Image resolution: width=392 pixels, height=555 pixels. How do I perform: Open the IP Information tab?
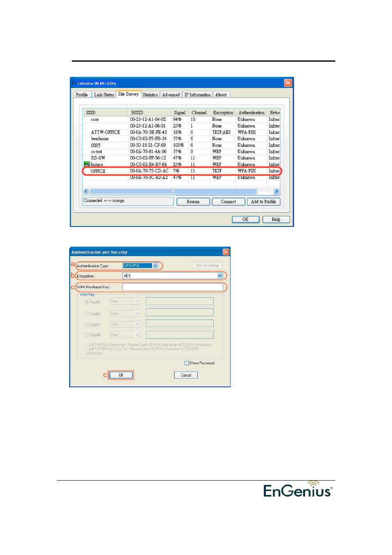click(x=197, y=95)
